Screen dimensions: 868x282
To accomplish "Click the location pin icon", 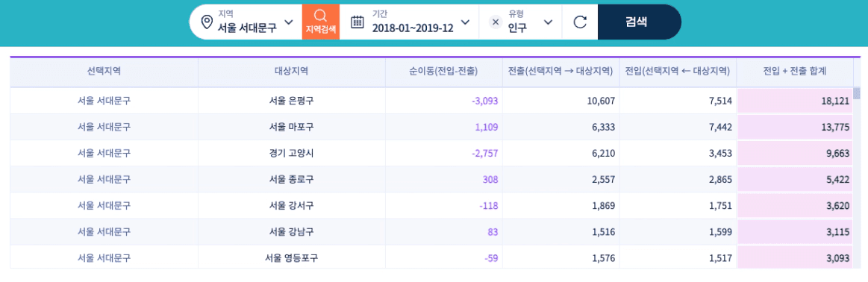I will click(207, 22).
